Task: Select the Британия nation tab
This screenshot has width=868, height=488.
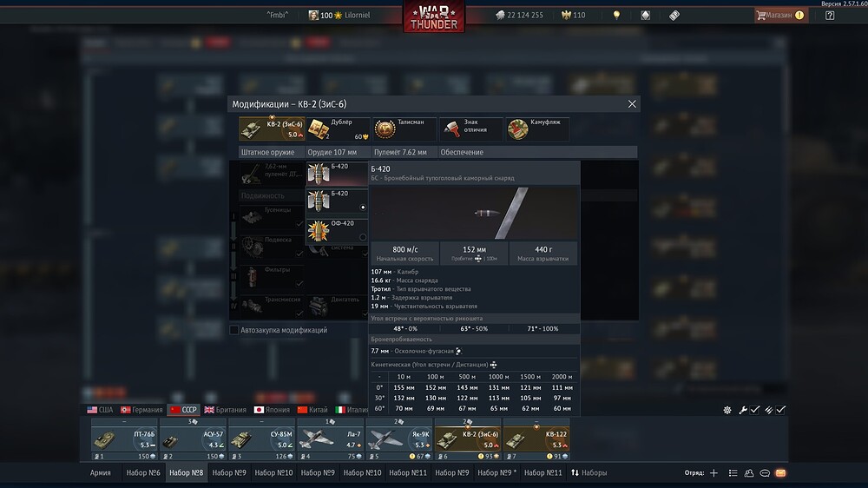Action: (x=226, y=410)
